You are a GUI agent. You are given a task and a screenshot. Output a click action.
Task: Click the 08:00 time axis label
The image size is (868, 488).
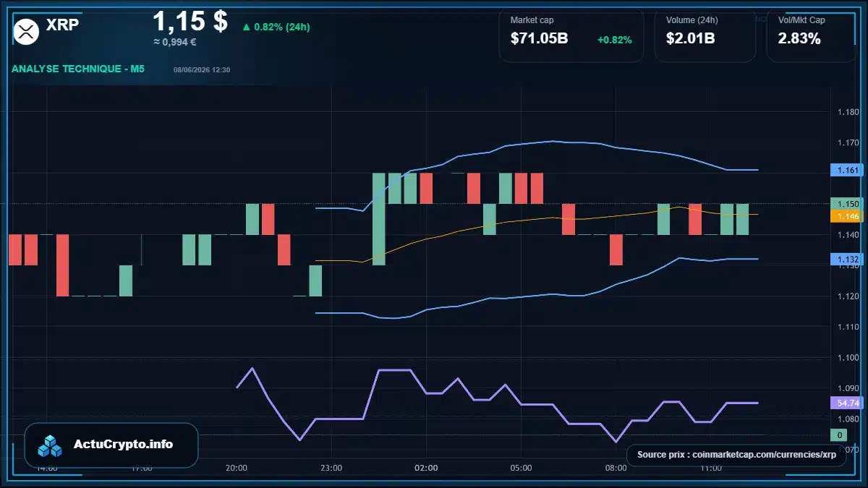(x=616, y=468)
